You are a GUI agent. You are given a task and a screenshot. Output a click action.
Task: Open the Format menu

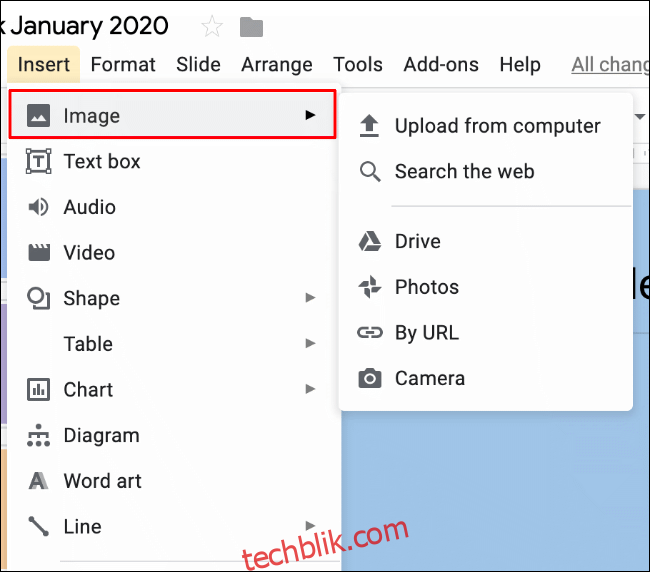[123, 65]
